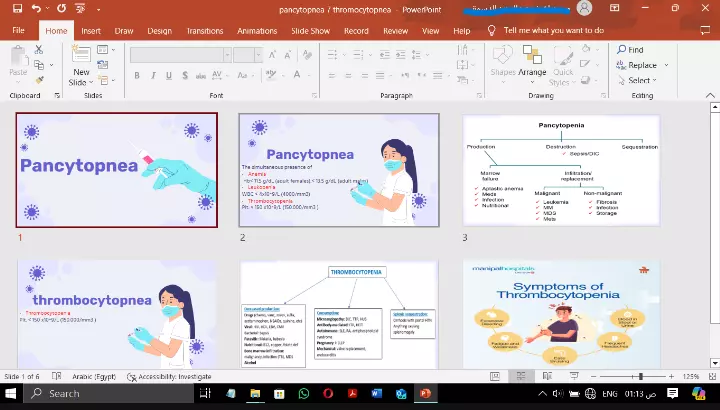720x410 pixels.
Task: Collapse the ribbon
Action: [x=710, y=95]
